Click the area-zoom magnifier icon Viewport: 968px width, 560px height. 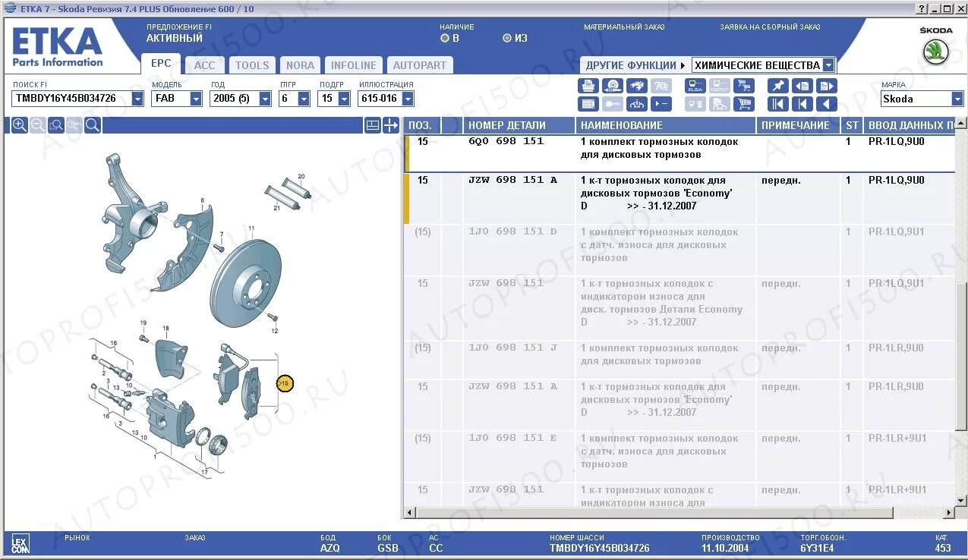tap(56, 125)
